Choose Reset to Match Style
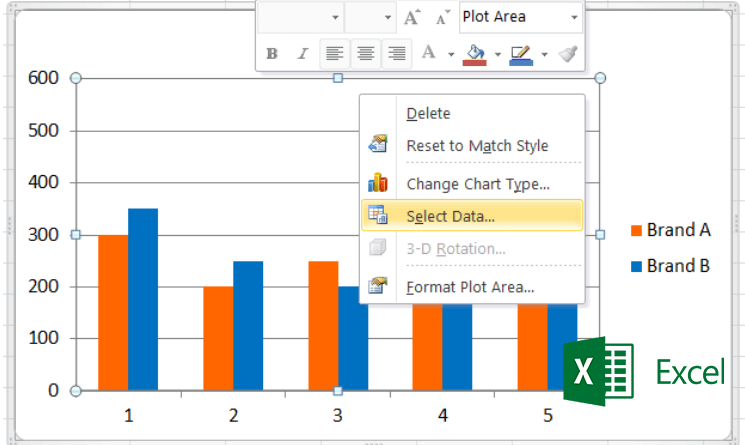 tap(472, 145)
